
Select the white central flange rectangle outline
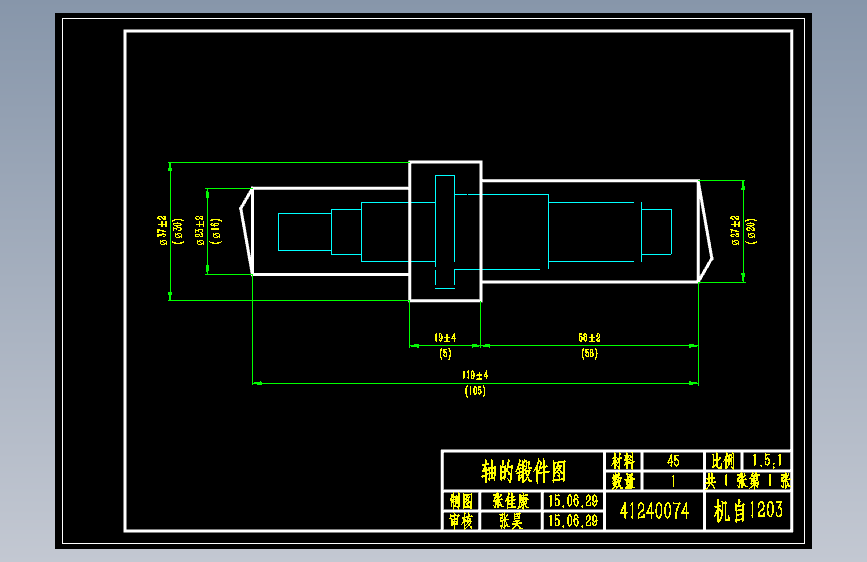[445, 231]
